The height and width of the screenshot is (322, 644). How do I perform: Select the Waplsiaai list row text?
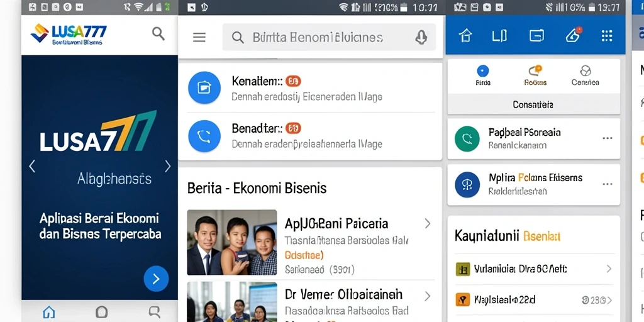(505, 299)
